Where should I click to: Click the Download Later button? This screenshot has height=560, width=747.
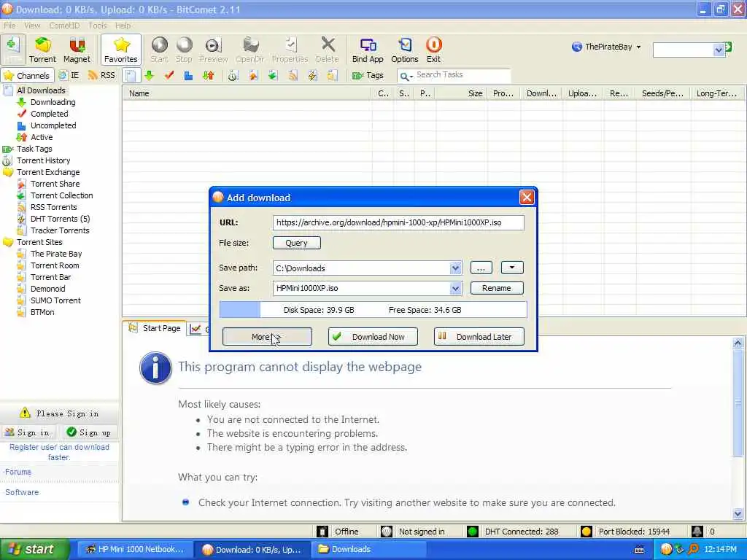tap(479, 337)
